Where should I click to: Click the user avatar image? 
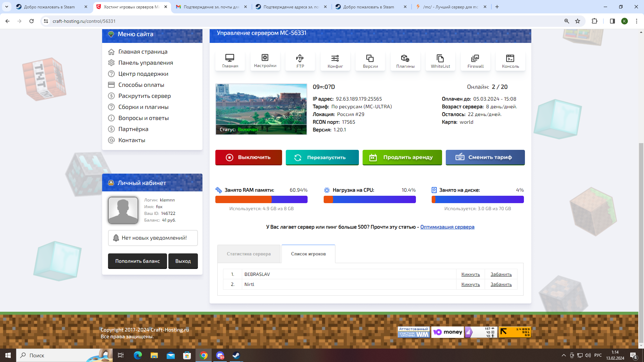pyautogui.click(x=123, y=210)
